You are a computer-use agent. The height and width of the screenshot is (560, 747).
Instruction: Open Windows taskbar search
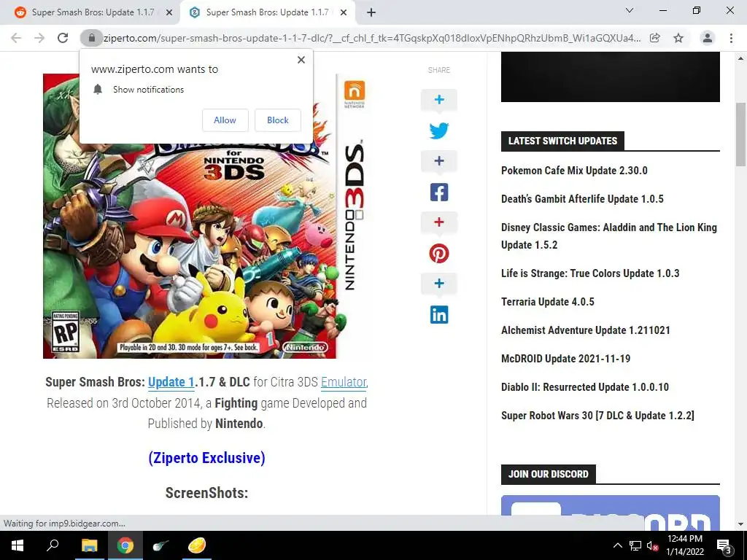click(x=53, y=545)
